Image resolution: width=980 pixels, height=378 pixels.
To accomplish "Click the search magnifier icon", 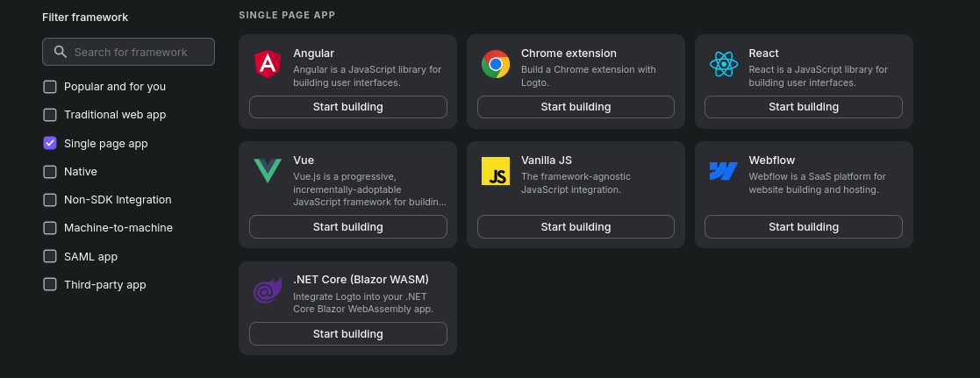I will click(x=60, y=52).
